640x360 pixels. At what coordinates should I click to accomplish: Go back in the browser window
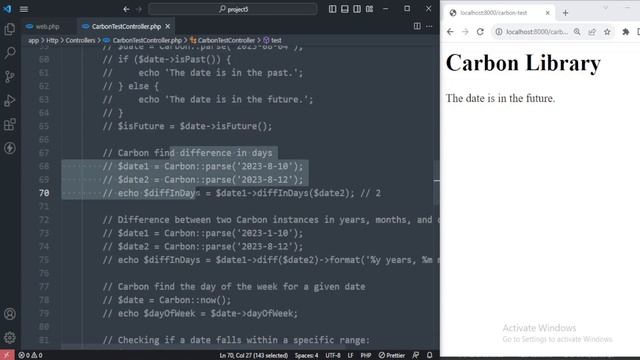point(450,31)
